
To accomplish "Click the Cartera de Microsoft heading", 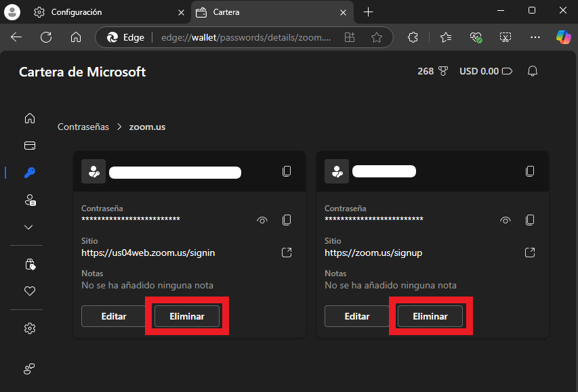I will tap(82, 72).
